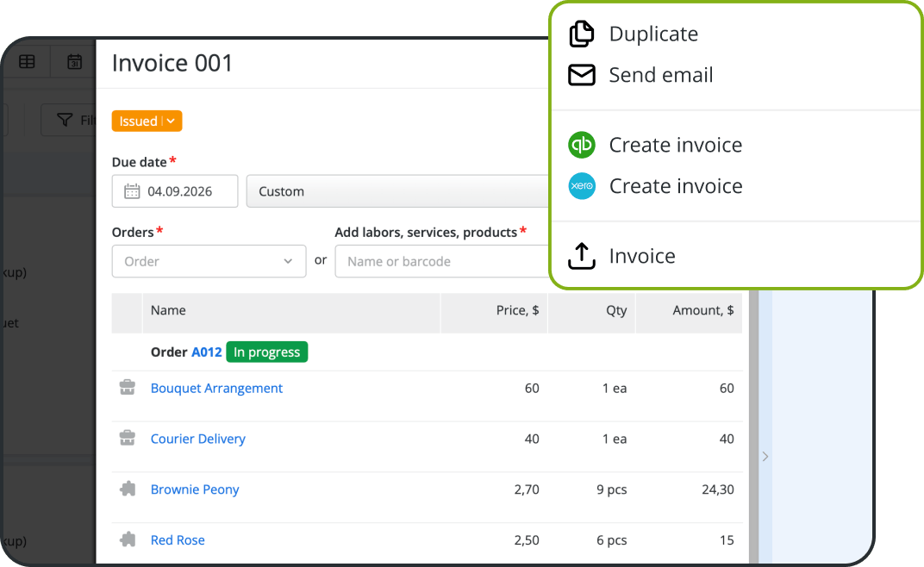Select QuickBooks Create invoice option
Screen dimensions: 924x567
675,145
